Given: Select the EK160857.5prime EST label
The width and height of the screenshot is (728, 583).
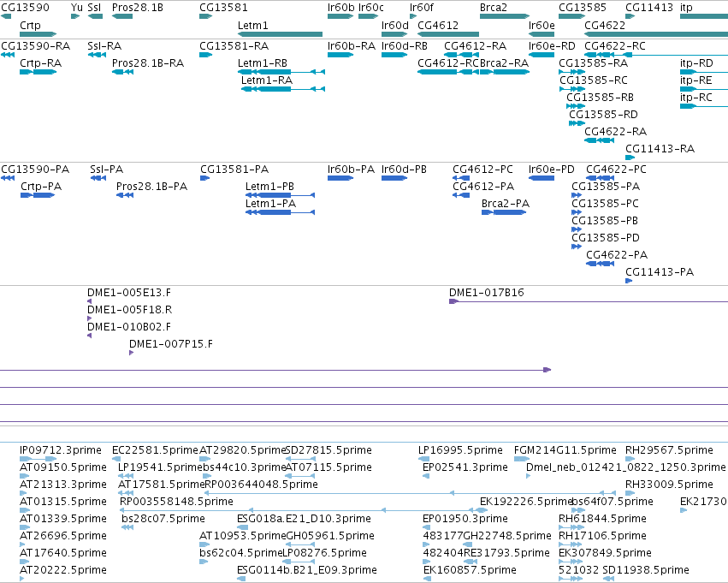Looking at the screenshot, I should click(470, 570).
